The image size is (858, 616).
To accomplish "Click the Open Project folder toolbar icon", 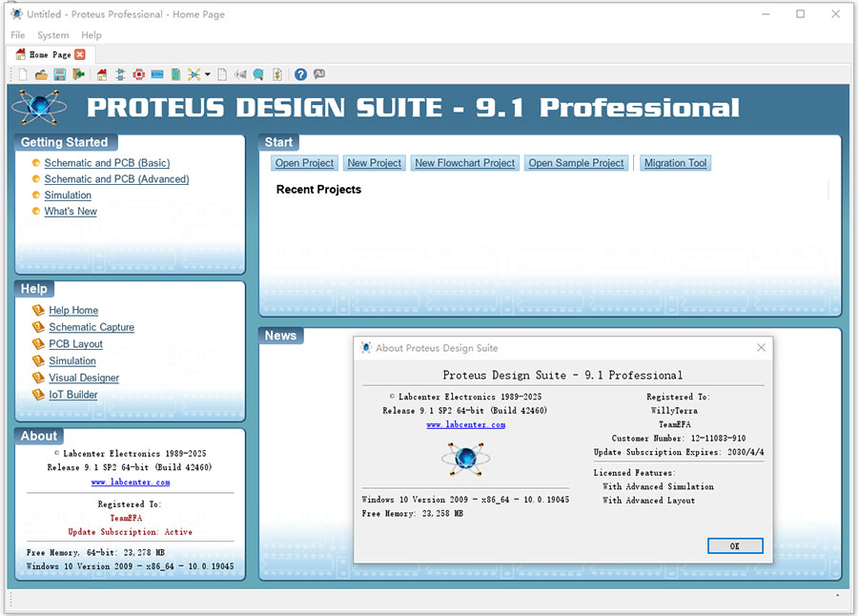I will click(x=41, y=74).
